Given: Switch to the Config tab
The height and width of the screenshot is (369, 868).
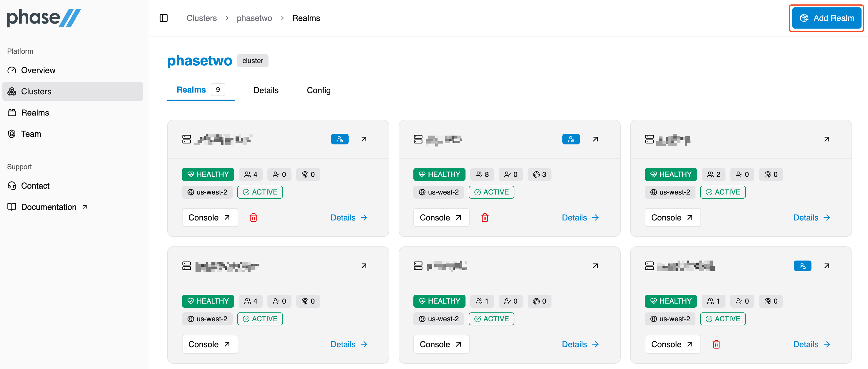Looking at the screenshot, I should click(x=318, y=90).
